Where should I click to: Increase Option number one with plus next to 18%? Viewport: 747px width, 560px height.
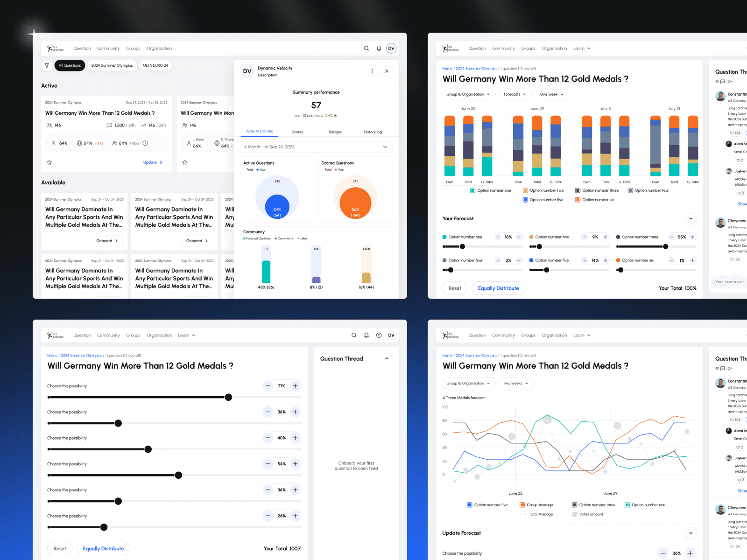pos(519,237)
